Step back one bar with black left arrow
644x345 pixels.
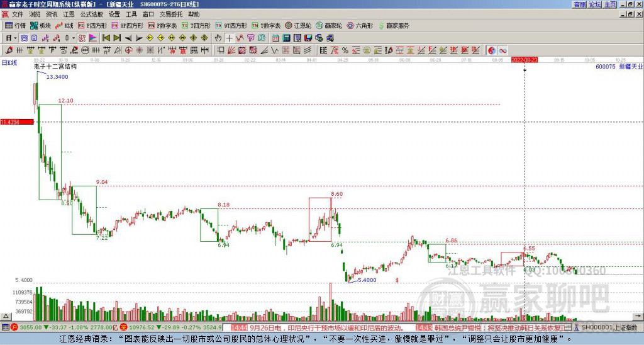coord(128,38)
